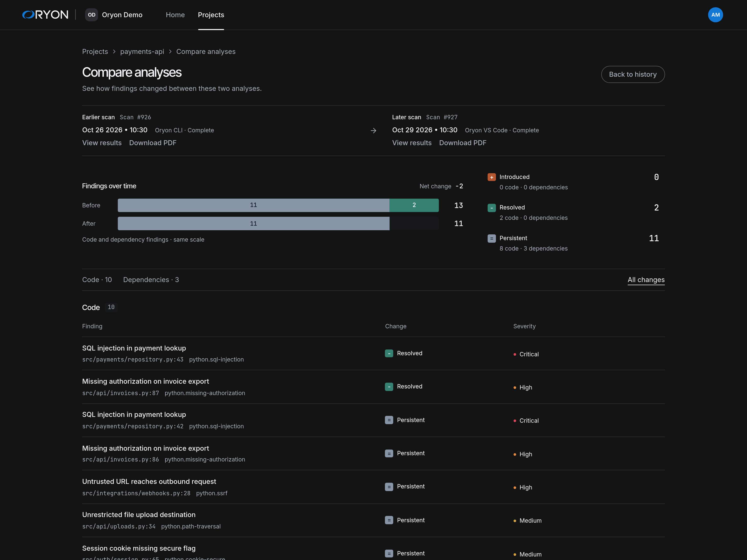Open the Projects nav tab
The image size is (747, 560).
pos(211,15)
